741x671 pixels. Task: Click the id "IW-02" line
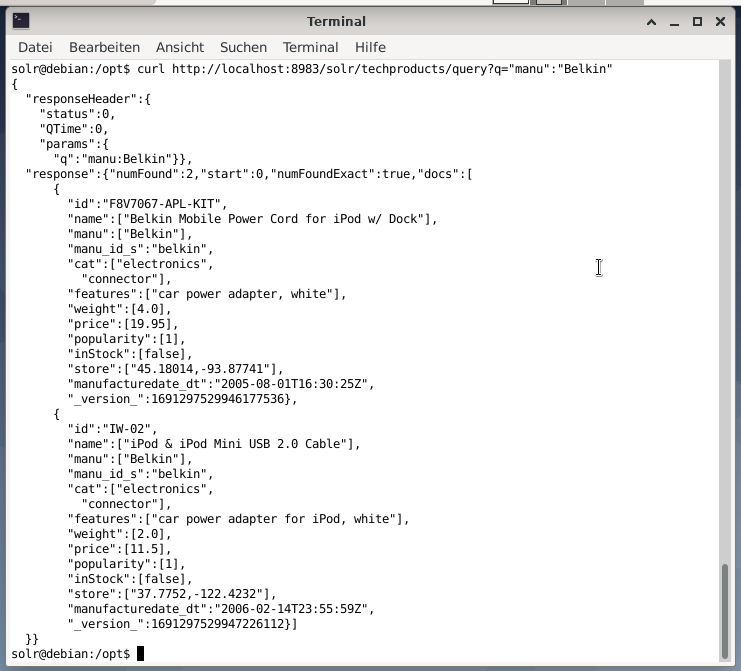112,429
